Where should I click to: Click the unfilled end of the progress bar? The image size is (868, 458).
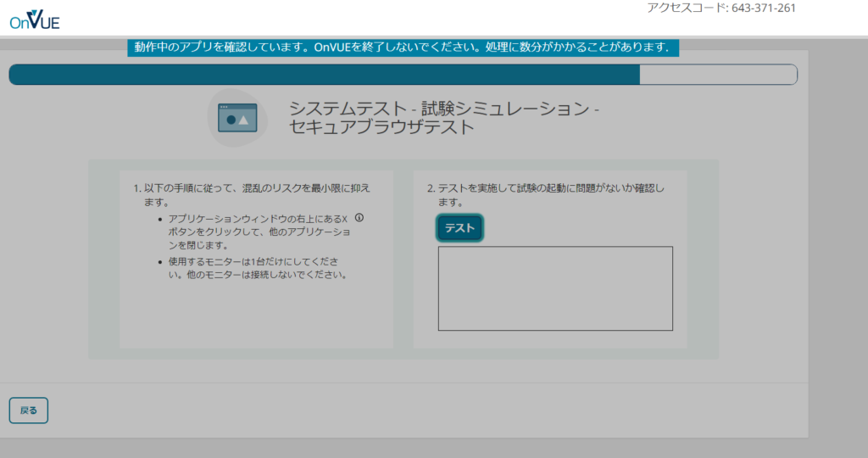click(x=717, y=75)
